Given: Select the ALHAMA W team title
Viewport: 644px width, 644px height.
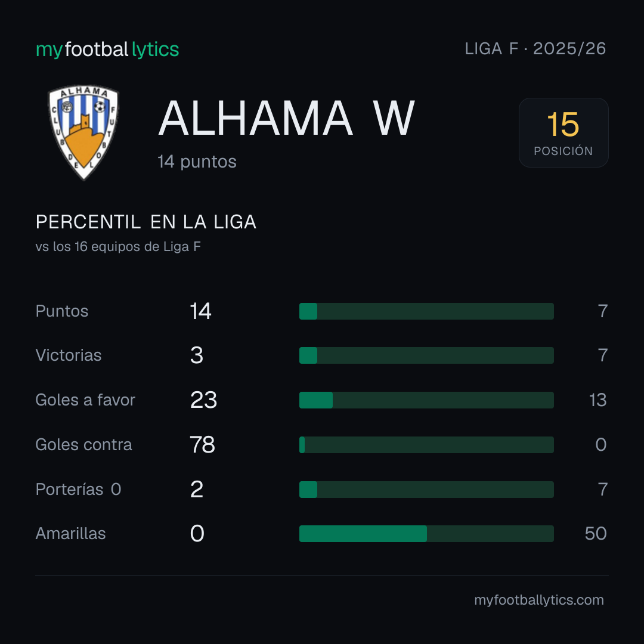Looking at the screenshot, I should click(286, 118).
